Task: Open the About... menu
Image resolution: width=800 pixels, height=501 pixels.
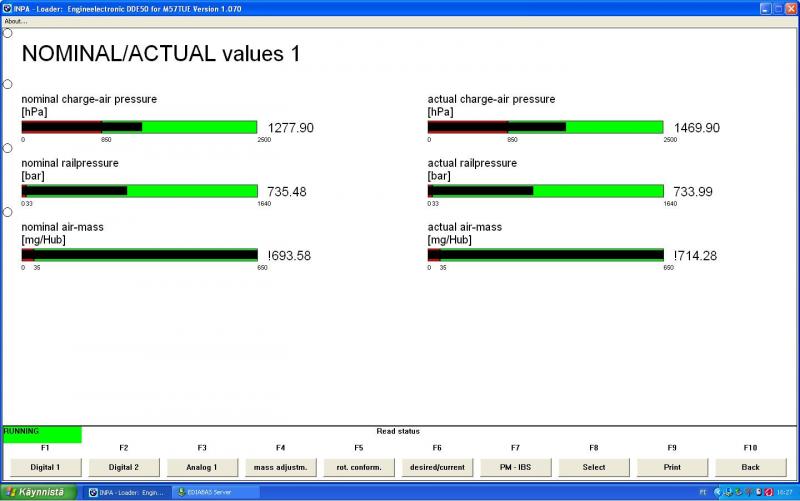Action: (x=16, y=21)
